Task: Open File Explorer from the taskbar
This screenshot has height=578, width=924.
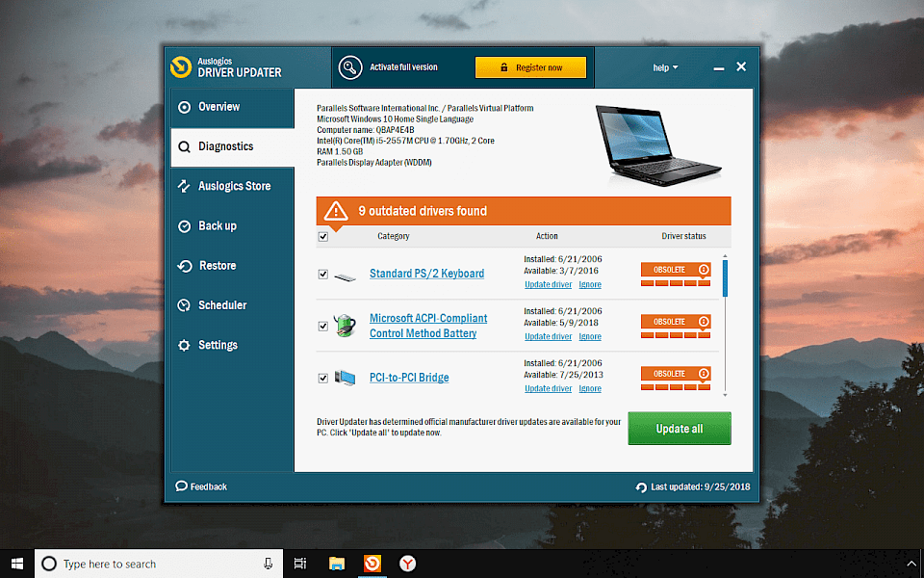Action: click(x=337, y=564)
